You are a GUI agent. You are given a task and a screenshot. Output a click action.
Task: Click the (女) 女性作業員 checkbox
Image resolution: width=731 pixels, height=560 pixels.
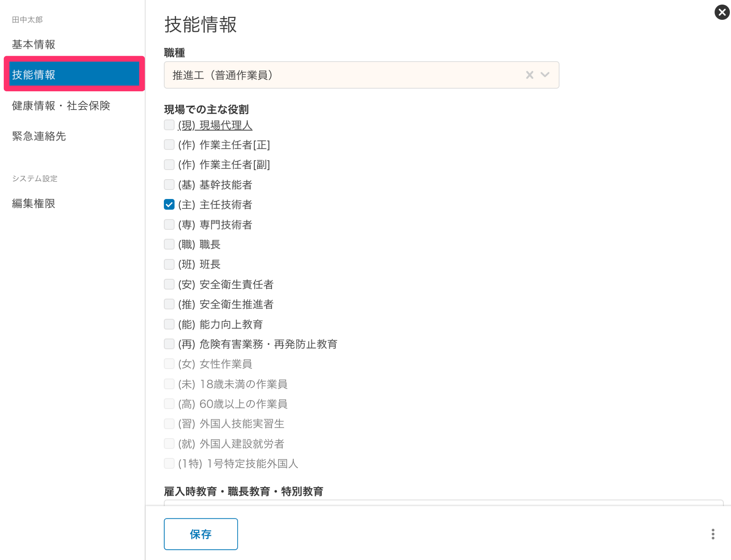click(x=169, y=364)
